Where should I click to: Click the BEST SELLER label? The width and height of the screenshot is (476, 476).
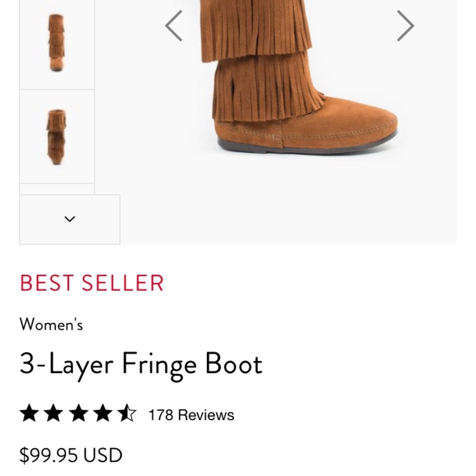click(91, 283)
